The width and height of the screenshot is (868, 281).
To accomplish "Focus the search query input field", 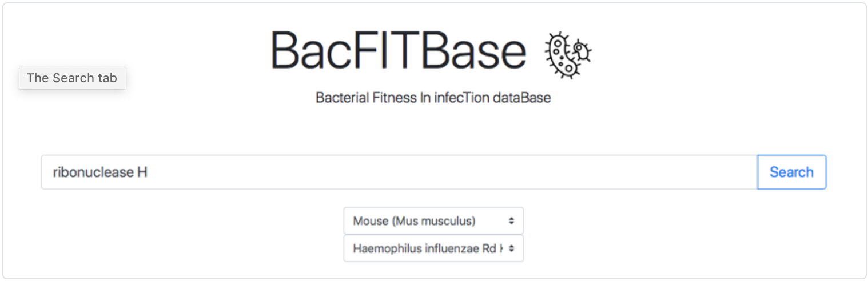I will [x=399, y=172].
